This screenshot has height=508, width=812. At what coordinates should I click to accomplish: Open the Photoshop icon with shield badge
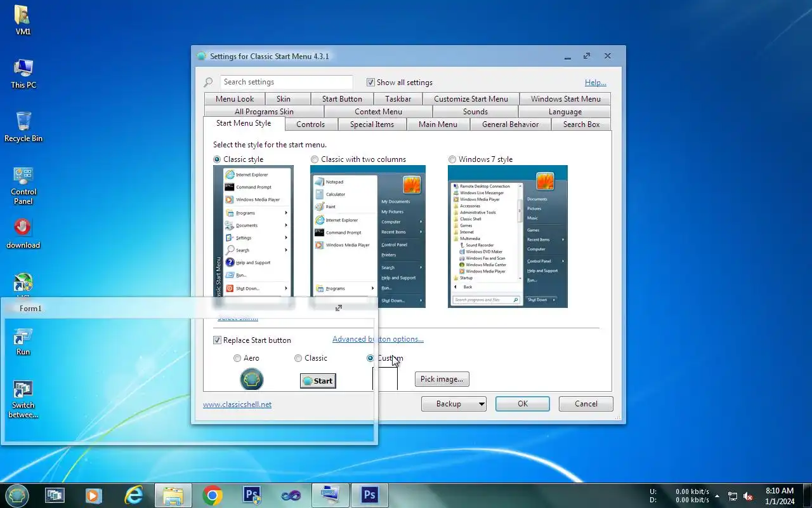(x=252, y=496)
